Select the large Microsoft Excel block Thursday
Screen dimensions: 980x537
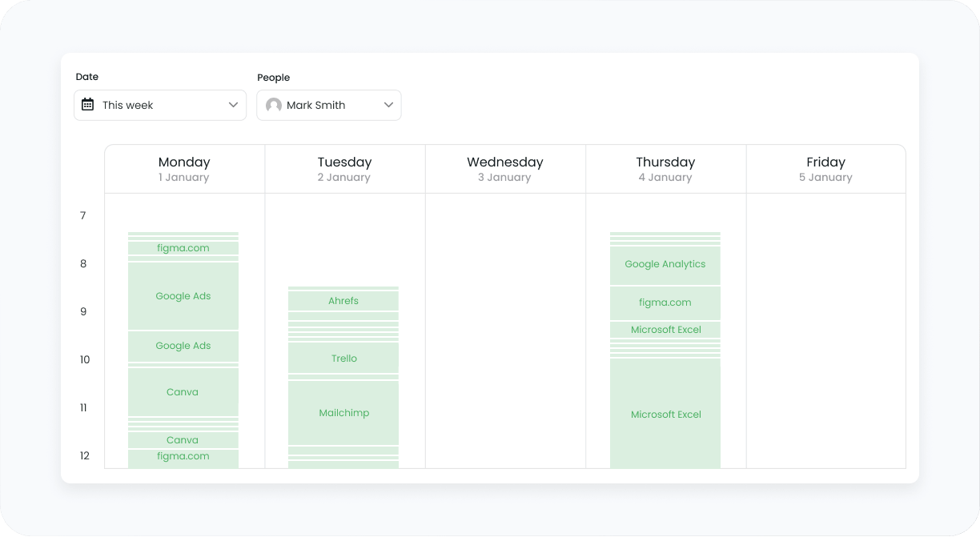(x=665, y=414)
